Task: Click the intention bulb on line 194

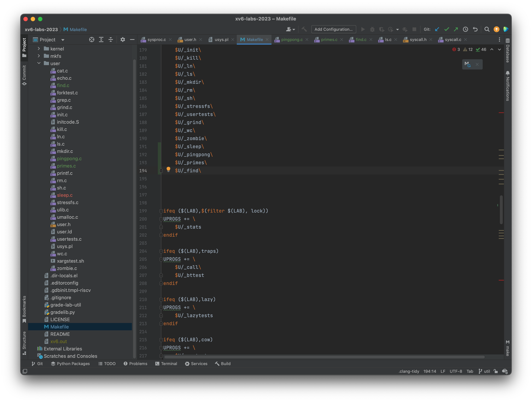Action: click(168, 170)
